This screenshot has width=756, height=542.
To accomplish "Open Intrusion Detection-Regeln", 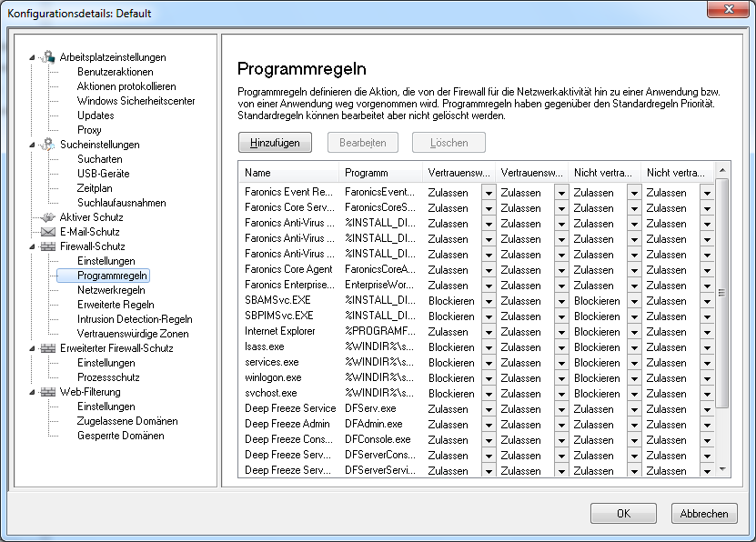I will pos(135,319).
